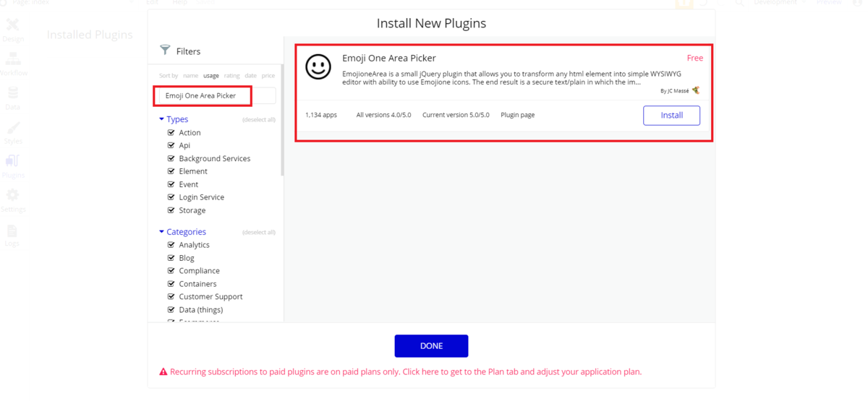
Task: Uncheck the Background Services type checkbox
Action: point(171,158)
